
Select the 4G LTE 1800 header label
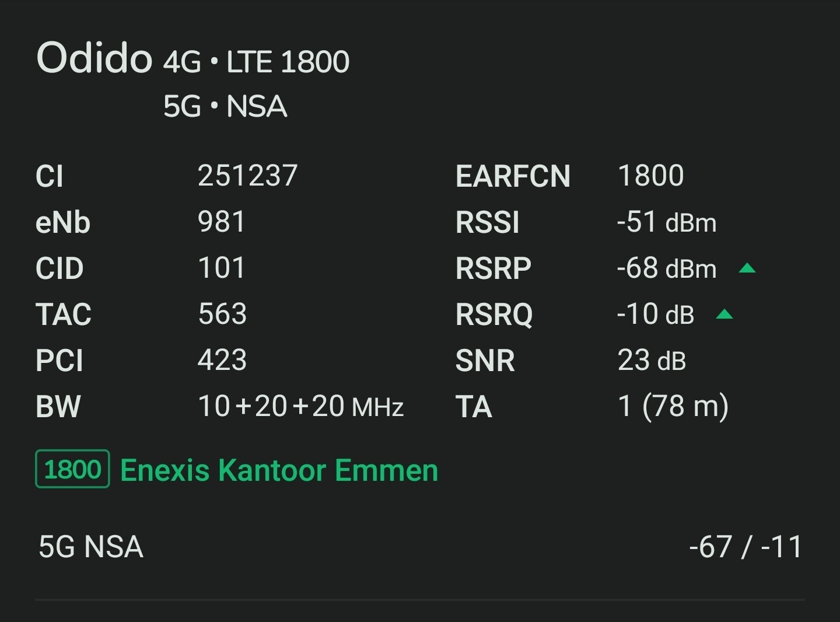[x=256, y=62]
